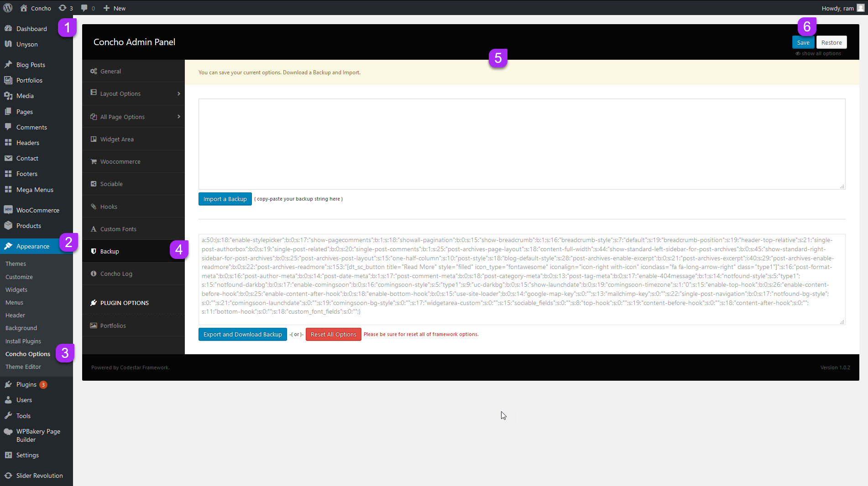The image size is (868, 486).
Task: Click the Appearance paintbrush icon
Action: point(8,246)
